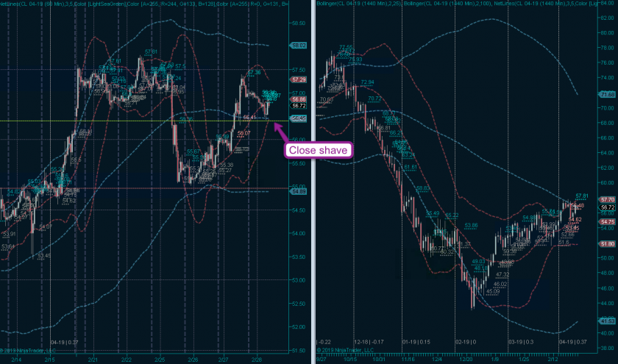Select the 53.91 label at left edge
This screenshot has height=364, width=618.
pyautogui.click(x=9, y=234)
